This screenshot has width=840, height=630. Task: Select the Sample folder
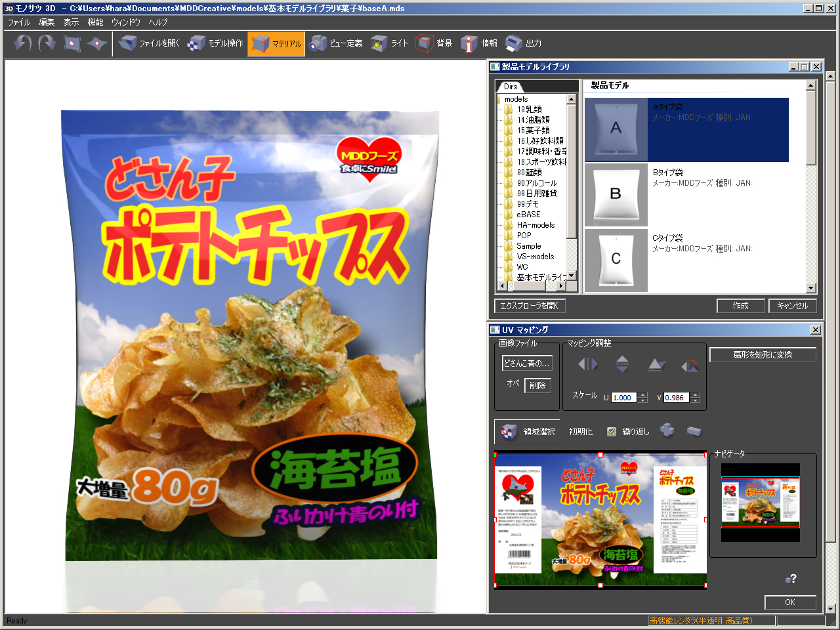click(x=529, y=246)
